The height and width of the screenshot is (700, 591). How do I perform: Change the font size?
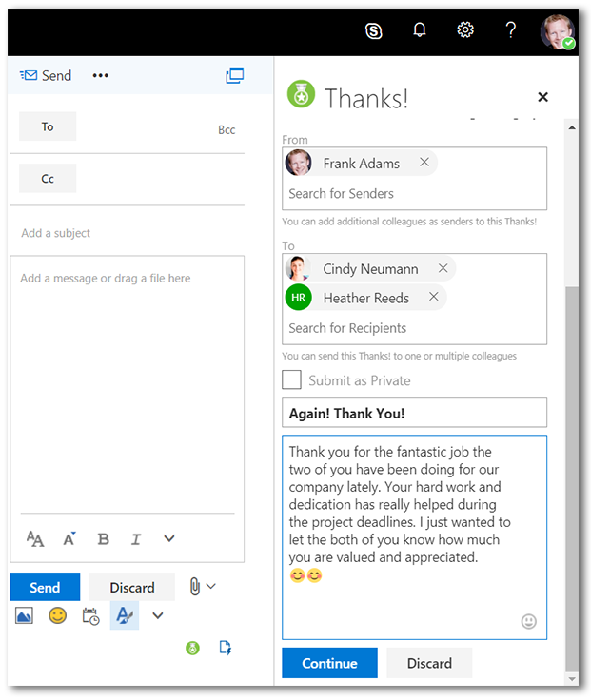point(35,539)
